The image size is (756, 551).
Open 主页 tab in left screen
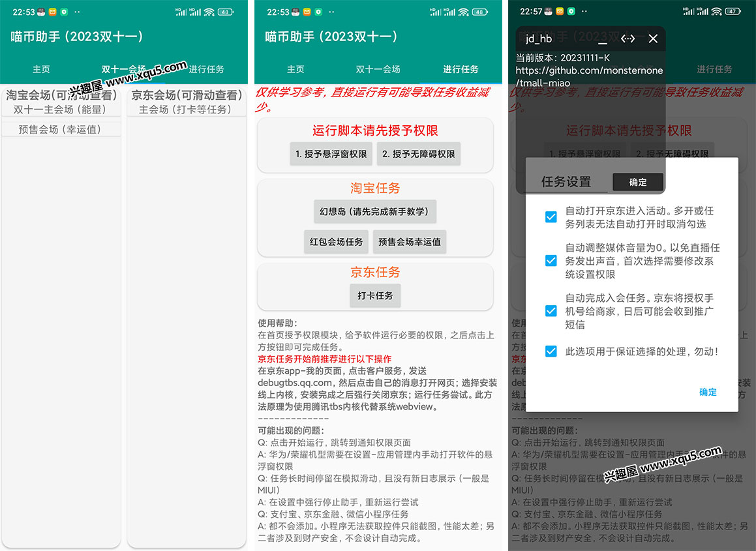[41, 69]
